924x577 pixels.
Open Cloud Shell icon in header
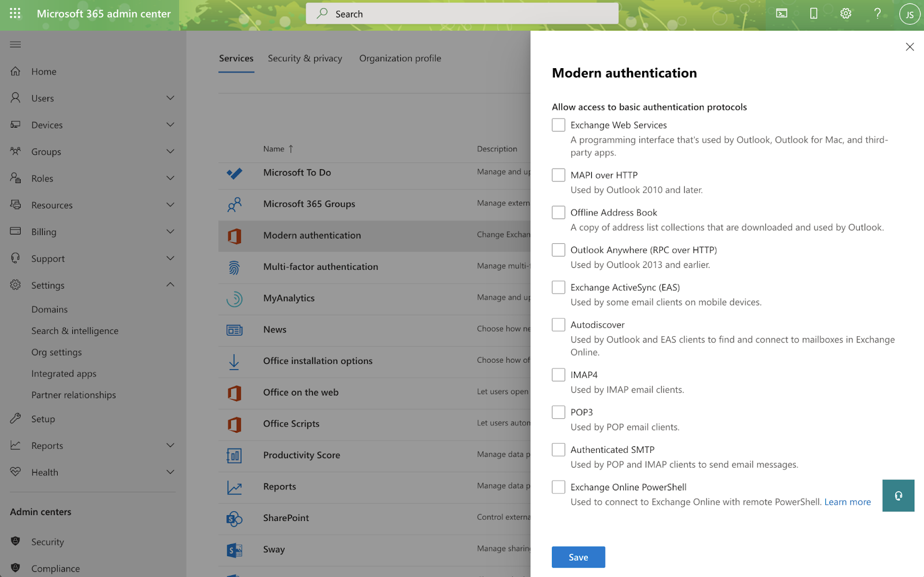click(781, 13)
